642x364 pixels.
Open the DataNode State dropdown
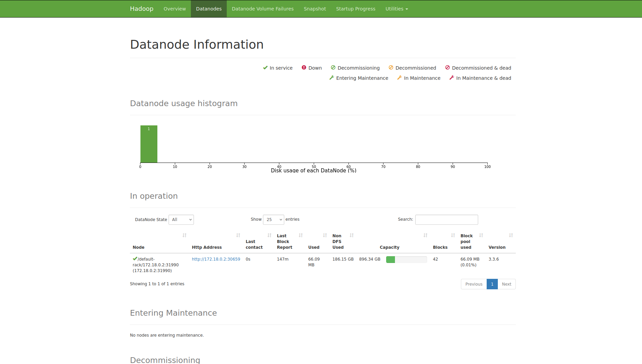pos(181,220)
